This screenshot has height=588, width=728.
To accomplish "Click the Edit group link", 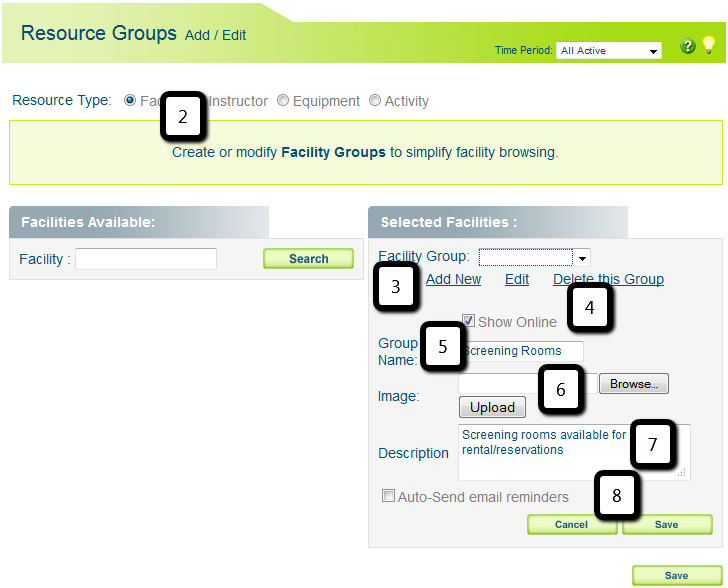I will click(x=517, y=280).
